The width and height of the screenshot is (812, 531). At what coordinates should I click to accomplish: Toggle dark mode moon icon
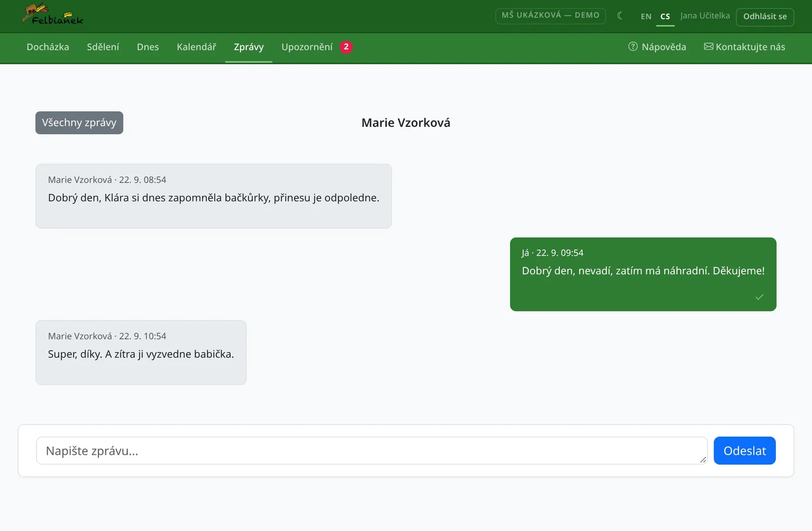(620, 16)
